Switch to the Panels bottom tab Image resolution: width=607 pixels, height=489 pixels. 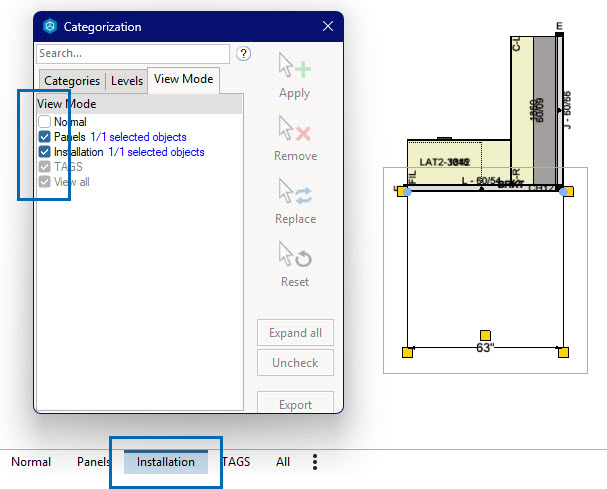(x=94, y=462)
